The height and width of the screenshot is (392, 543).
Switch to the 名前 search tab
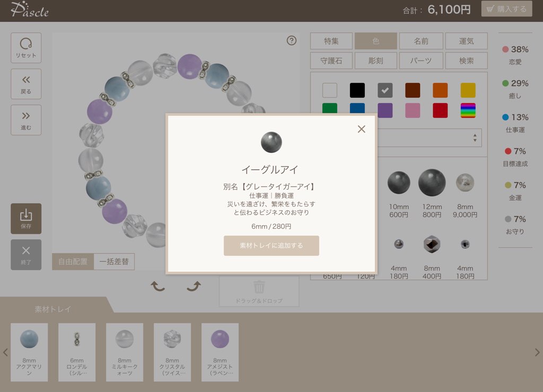point(421,41)
